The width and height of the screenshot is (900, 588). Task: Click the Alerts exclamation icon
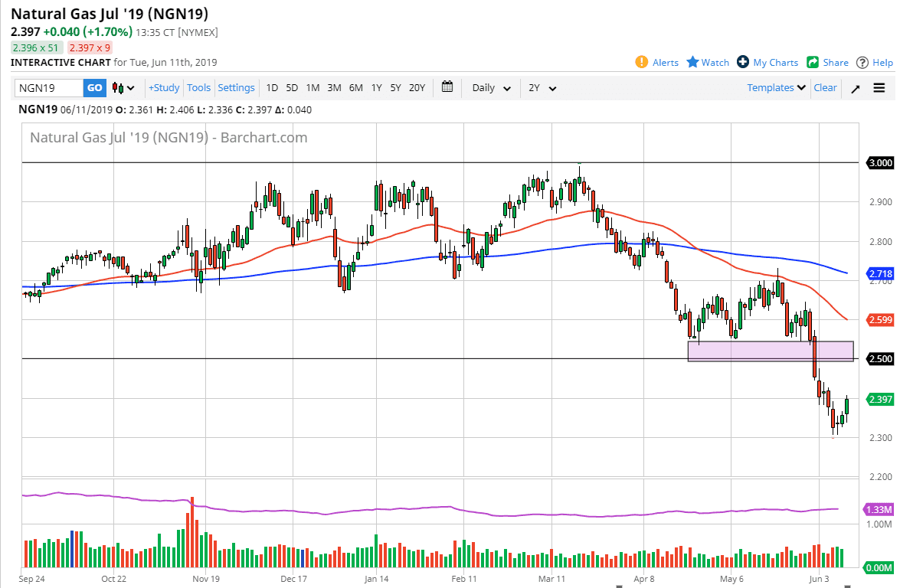(642, 62)
